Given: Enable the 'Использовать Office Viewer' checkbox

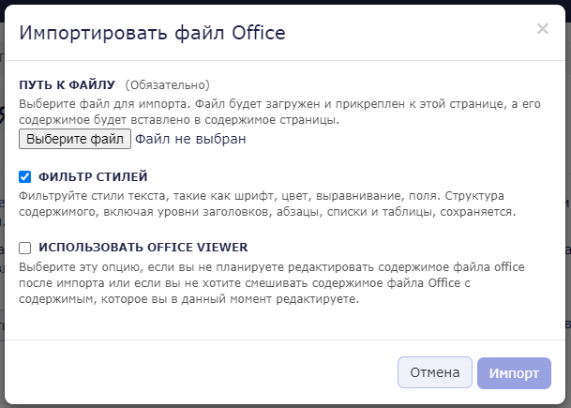Looking at the screenshot, I should pyautogui.click(x=25, y=248).
